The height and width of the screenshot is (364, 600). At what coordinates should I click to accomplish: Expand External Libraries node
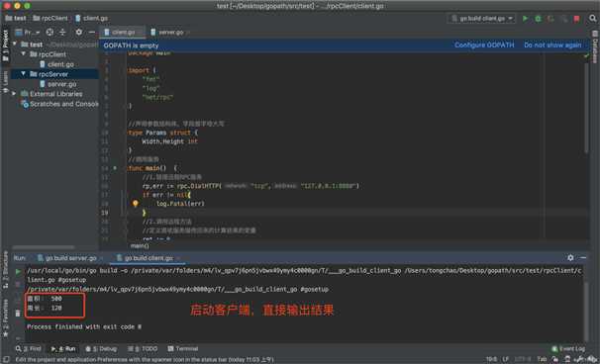point(14,94)
